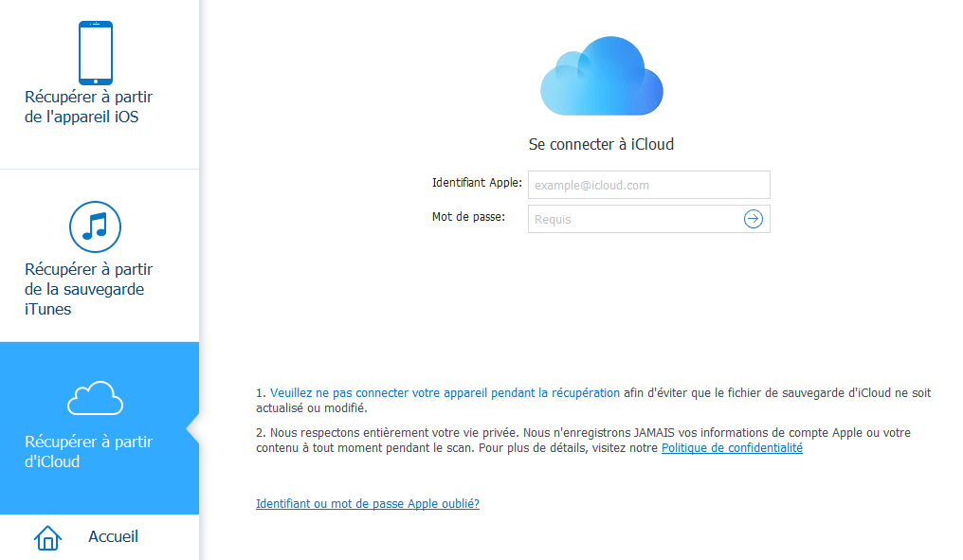963x560 pixels.
Task: Select the "Récupérer à partir de l'appareil iOS" label
Action: point(88,107)
